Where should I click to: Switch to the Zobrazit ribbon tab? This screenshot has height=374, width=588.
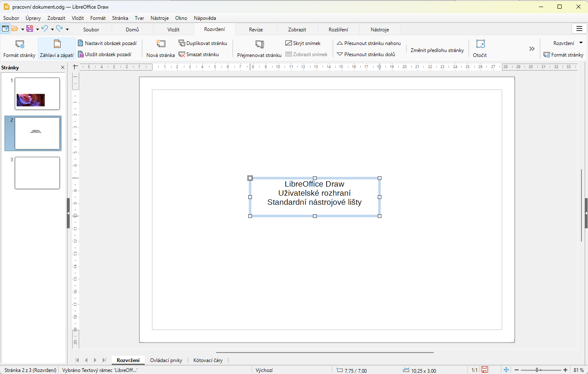(x=297, y=29)
